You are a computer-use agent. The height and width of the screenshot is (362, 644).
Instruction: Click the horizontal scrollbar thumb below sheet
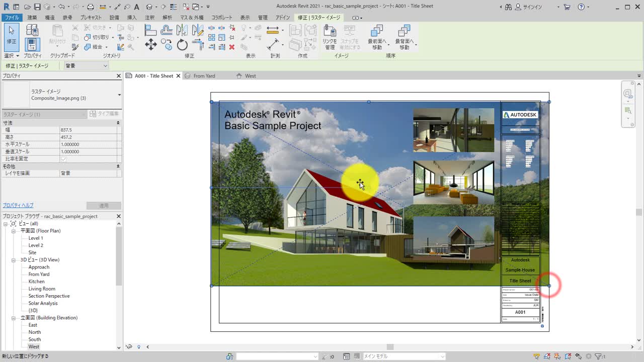pos(389,347)
